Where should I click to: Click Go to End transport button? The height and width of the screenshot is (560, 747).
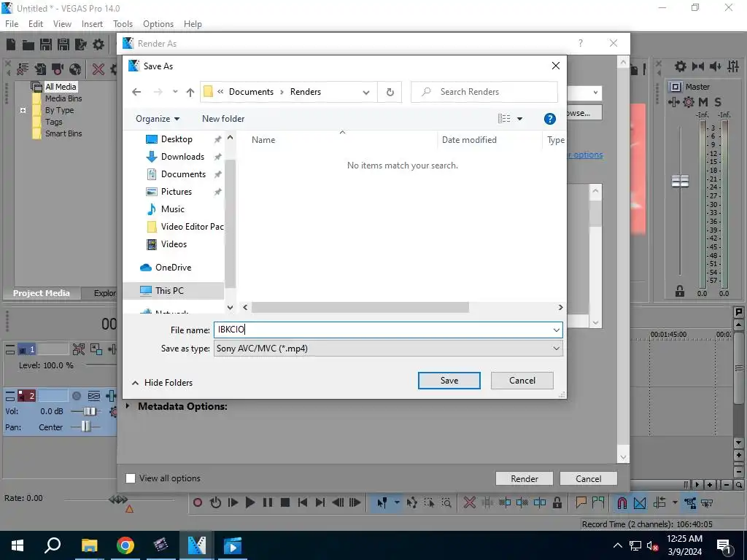pos(320,502)
